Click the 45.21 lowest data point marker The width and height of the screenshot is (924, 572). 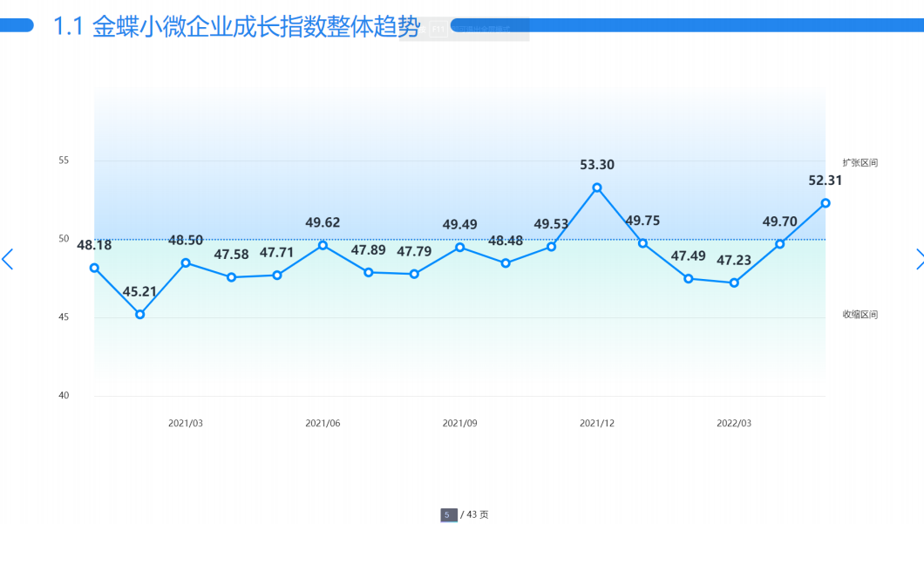[139, 314]
